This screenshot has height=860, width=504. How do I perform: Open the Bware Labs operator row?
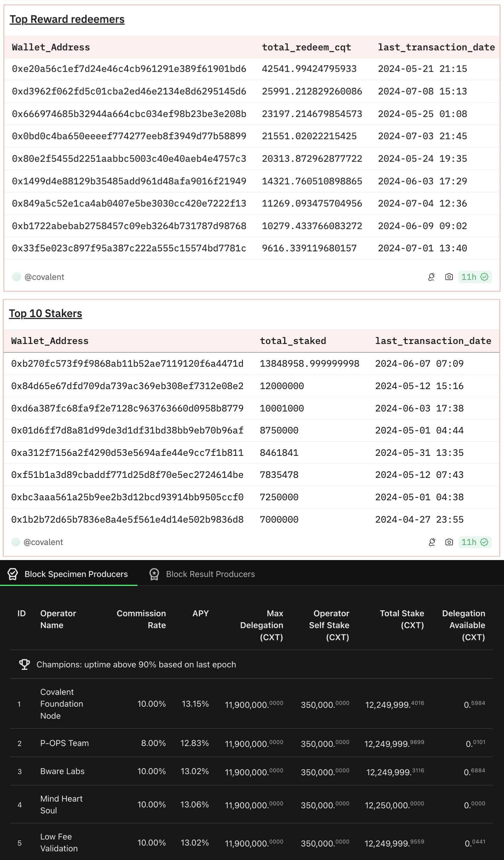252,771
